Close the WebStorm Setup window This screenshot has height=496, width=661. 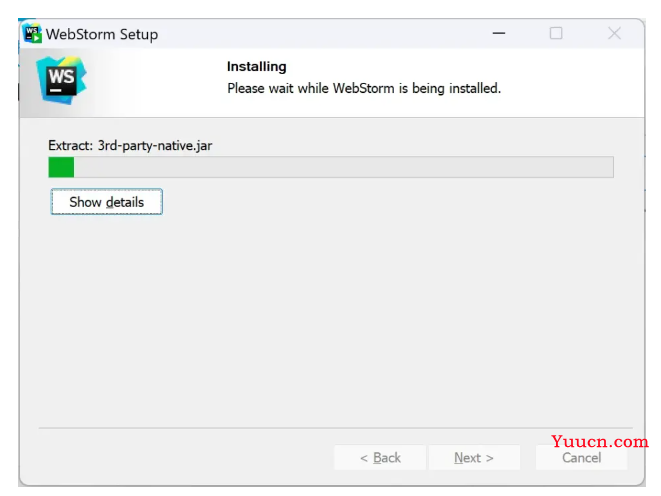(614, 33)
